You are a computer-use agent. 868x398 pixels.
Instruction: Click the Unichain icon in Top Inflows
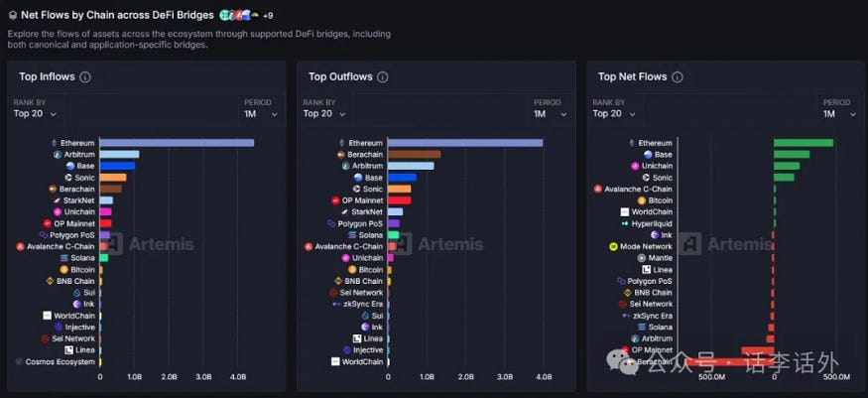point(58,212)
